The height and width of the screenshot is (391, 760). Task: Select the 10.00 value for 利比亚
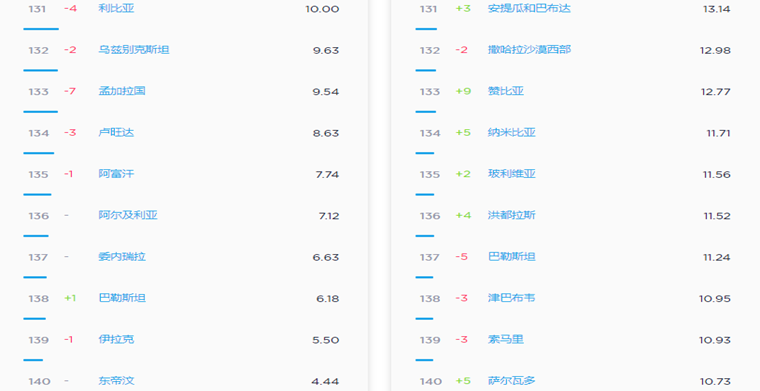click(322, 9)
